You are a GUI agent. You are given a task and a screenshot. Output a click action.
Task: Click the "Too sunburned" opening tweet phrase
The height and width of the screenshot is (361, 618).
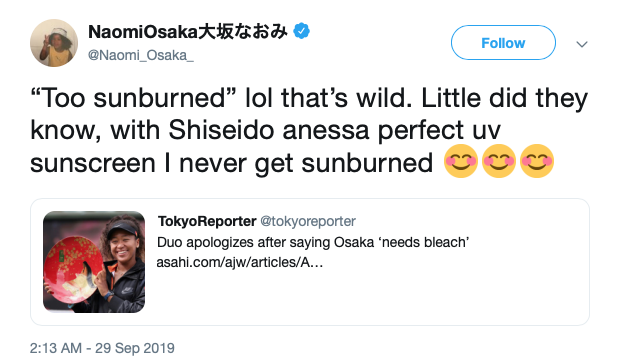(x=133, y=98)
